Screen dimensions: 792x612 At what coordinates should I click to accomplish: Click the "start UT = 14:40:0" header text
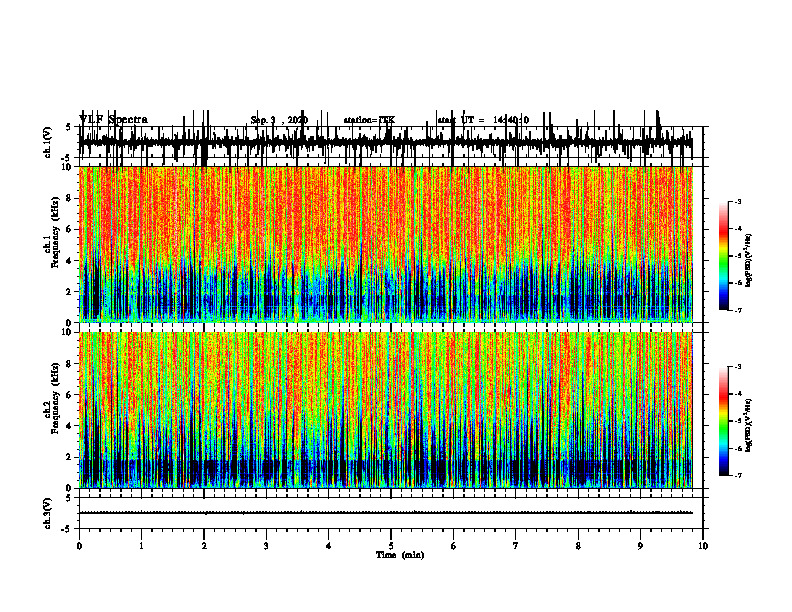point(483,120)
